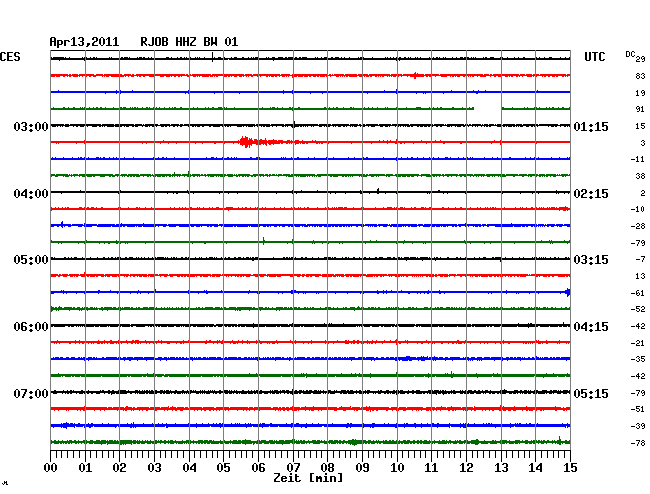Click DC offset value -52
The width and height of the screenshot is (650, 494).
point(638,309)
